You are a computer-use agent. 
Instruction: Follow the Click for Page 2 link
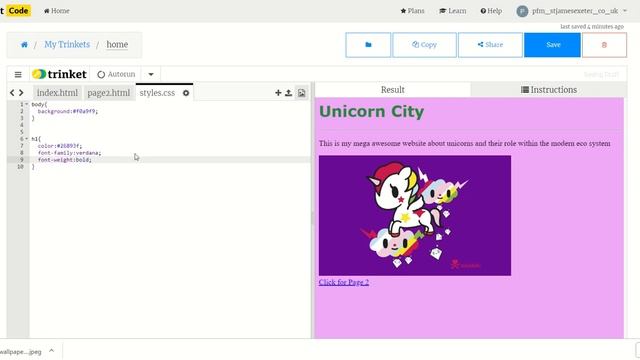point(344,282)
